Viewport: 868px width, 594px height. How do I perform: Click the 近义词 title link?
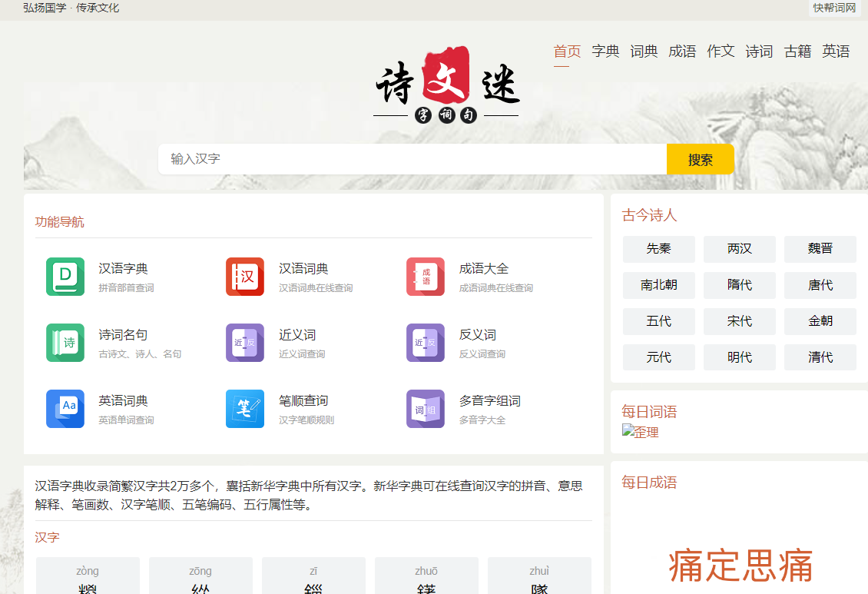[x=297, y=335]
